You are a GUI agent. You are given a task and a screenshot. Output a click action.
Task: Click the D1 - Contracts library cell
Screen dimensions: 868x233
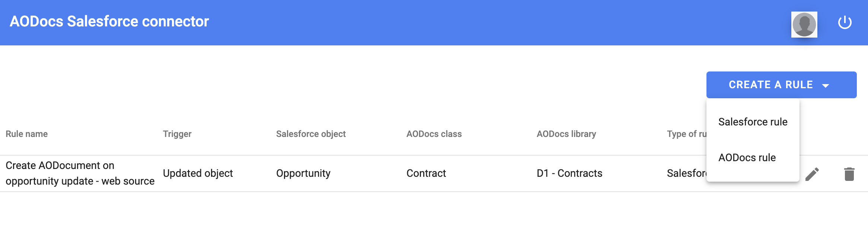[569, 173]
